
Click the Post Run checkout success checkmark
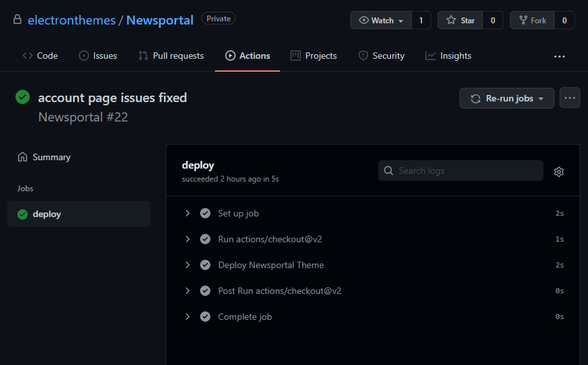click(x=205, y=291)
